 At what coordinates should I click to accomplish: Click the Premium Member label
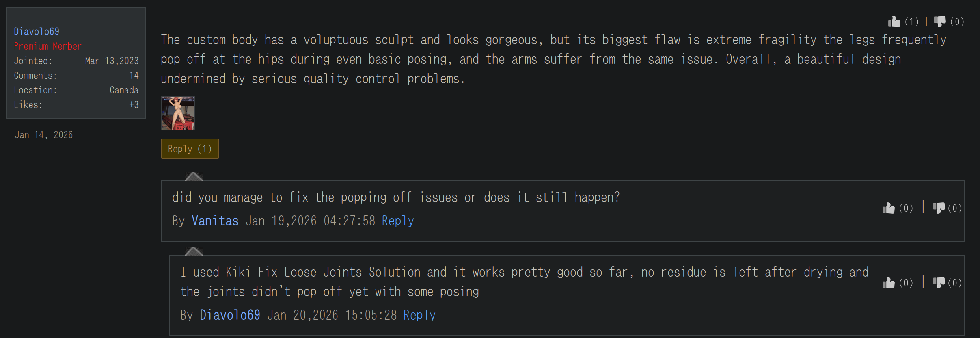tap(47, 46)
